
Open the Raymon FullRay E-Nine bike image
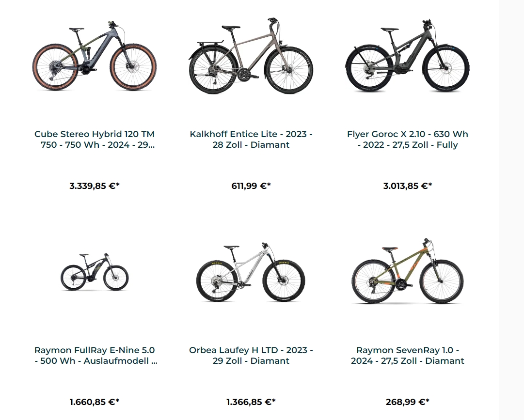pyautogui.click(x=95, y=271)
